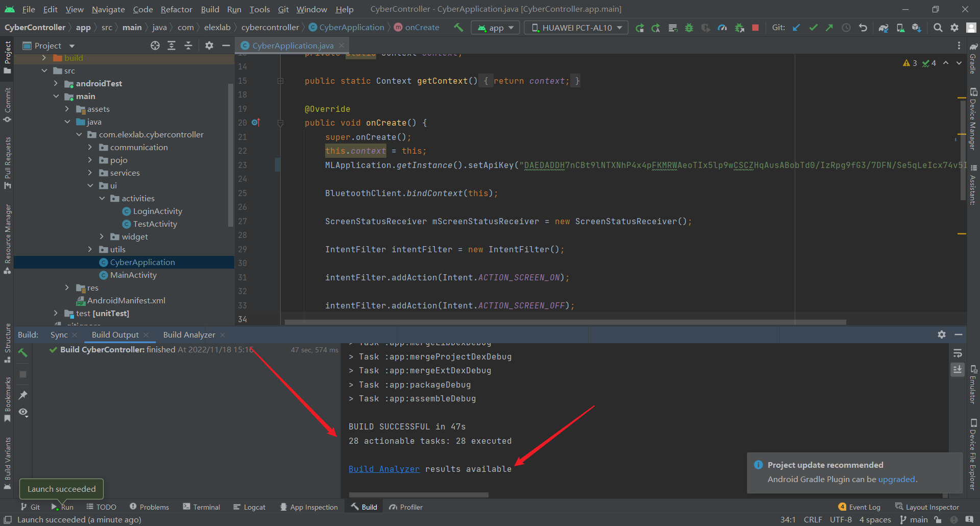The width and height of the screenshot is (980, 526).
Task: Toggle the Commit side panel
Action: [7, 105]
